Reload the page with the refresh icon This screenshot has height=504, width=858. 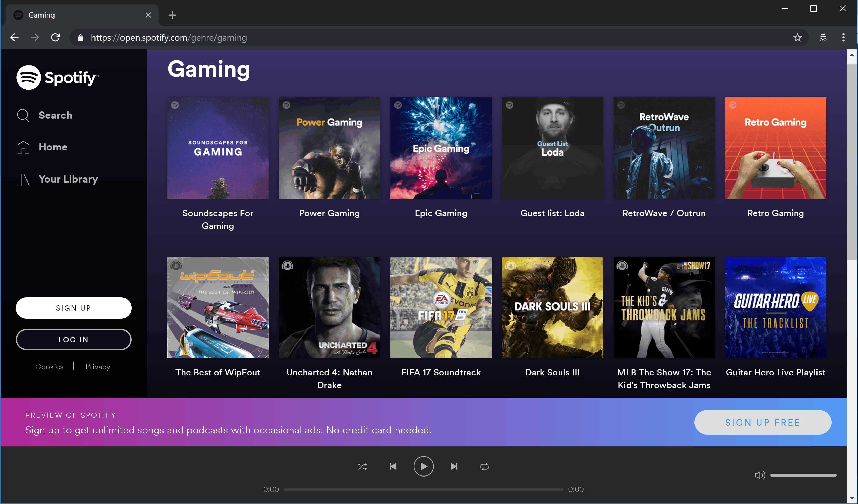pyautogui.click(x=56, y=37)
